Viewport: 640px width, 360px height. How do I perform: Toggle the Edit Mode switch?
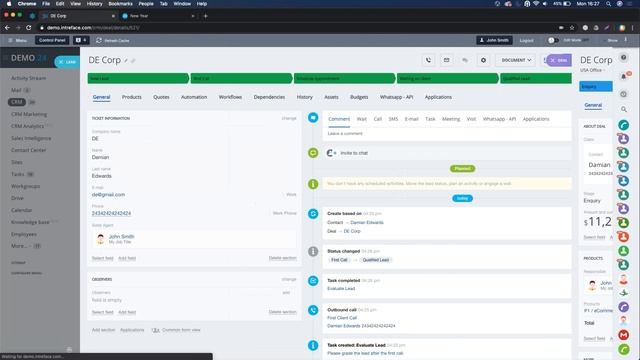point(553,40)
